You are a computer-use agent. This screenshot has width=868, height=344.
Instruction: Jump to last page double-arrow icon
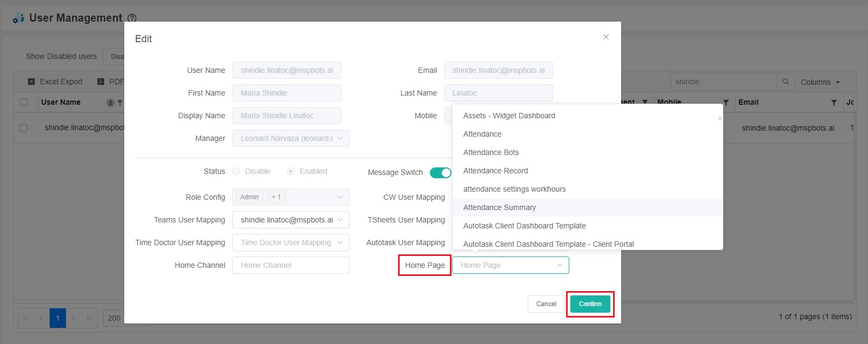[x=89, y=318]
